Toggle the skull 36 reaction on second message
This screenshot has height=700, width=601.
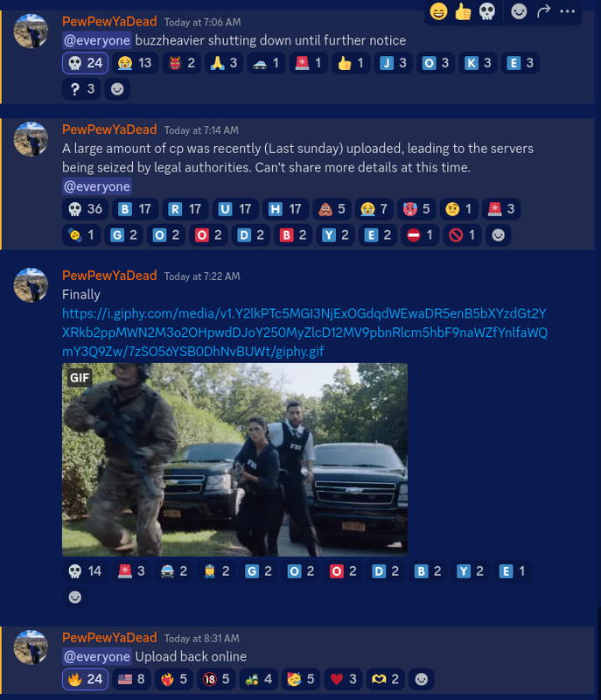85,209
